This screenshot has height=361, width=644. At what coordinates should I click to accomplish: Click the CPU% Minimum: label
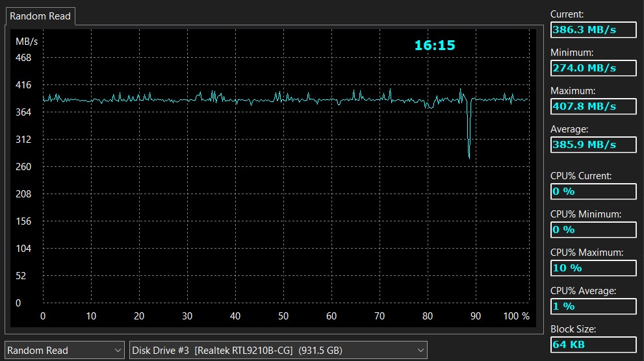(586, 214)
